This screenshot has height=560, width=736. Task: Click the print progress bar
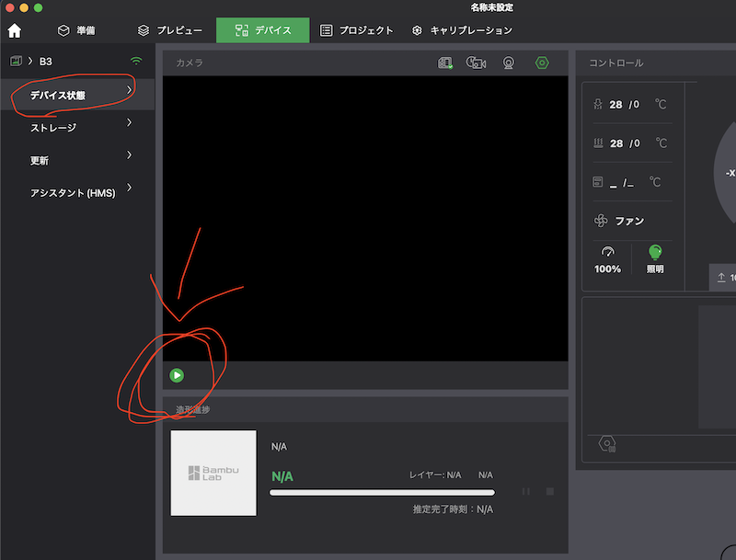pos(382,493)
